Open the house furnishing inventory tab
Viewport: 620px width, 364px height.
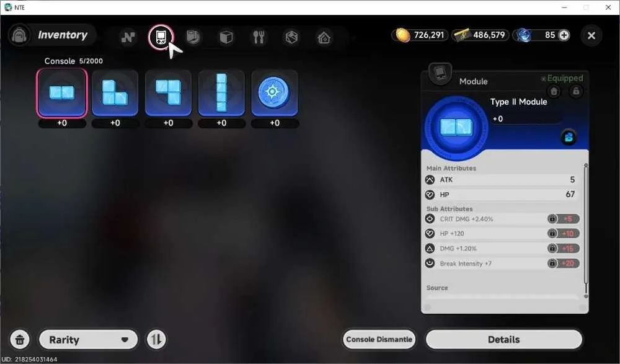pos(324,37)
